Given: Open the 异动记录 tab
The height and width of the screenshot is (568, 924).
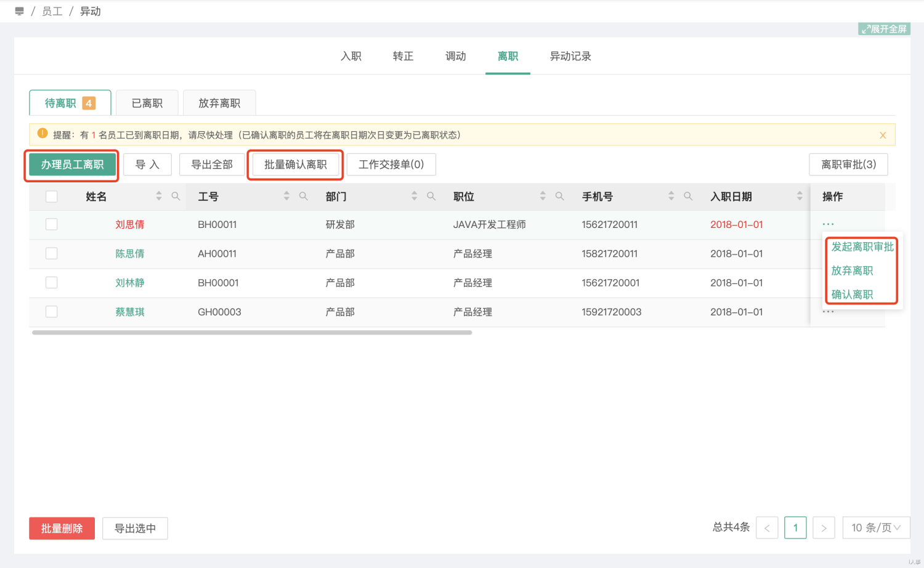Looking at the screenshot, I should pos(570,56).
